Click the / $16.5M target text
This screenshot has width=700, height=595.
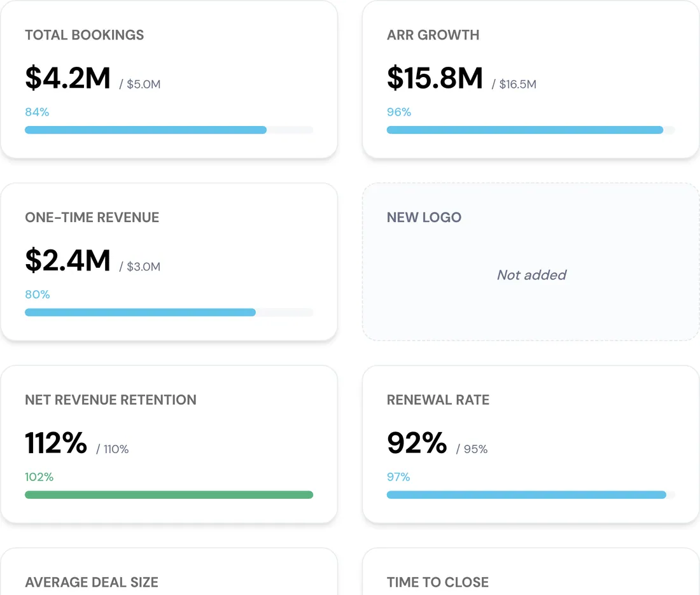(514, 85)
